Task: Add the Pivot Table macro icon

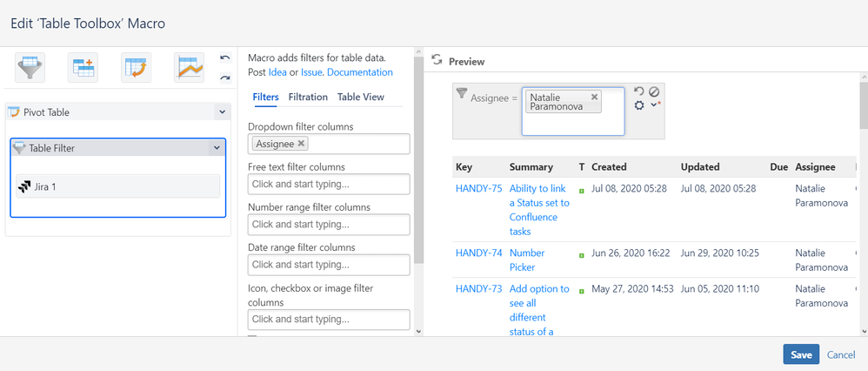Action: click(137, 68)
